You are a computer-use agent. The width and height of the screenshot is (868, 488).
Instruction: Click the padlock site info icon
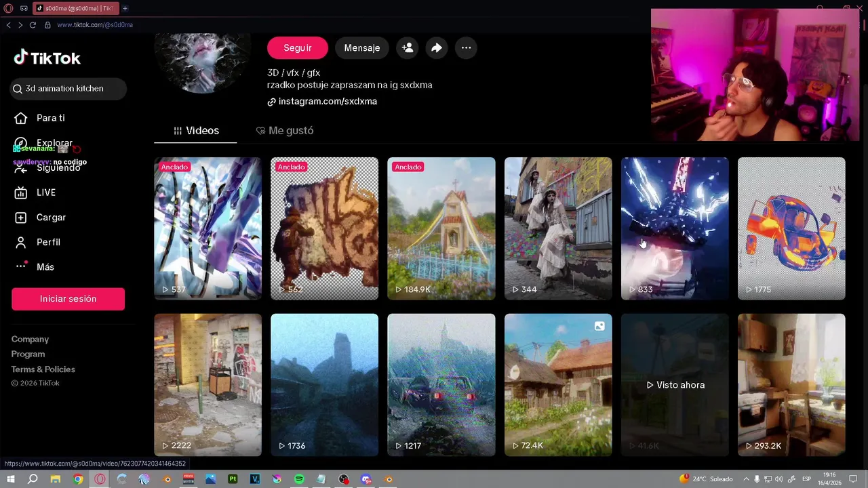47,25
